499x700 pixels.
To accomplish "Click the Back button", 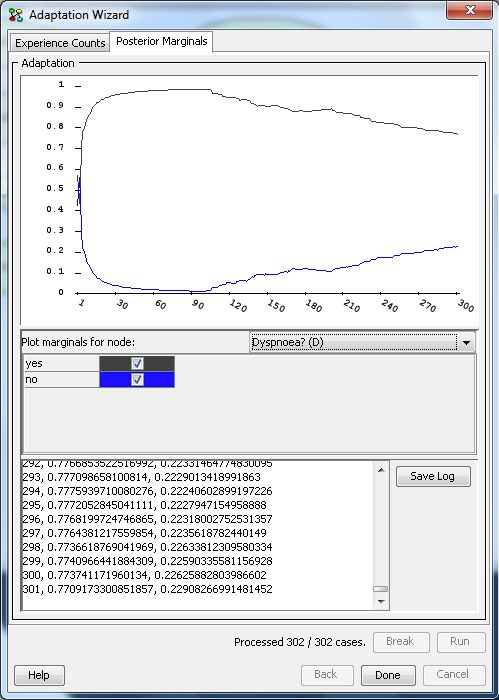I will click(327, 675).
